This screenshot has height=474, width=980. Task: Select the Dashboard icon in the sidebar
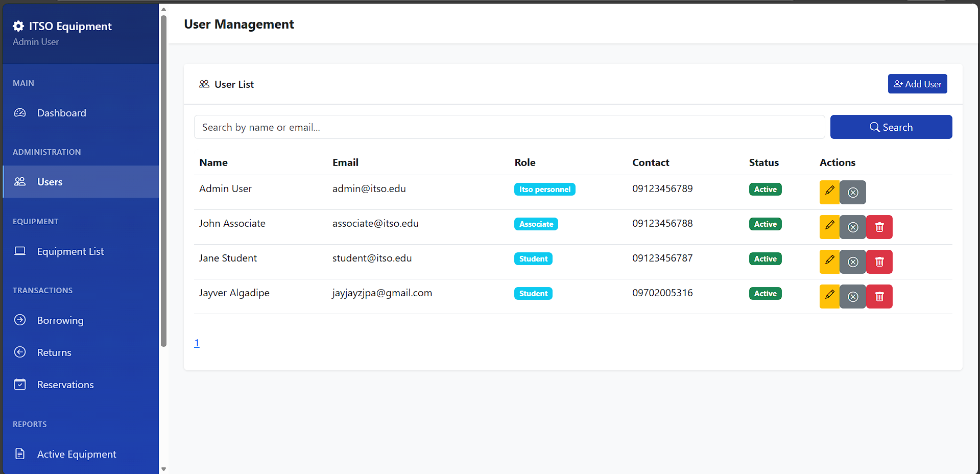point(19,113)
